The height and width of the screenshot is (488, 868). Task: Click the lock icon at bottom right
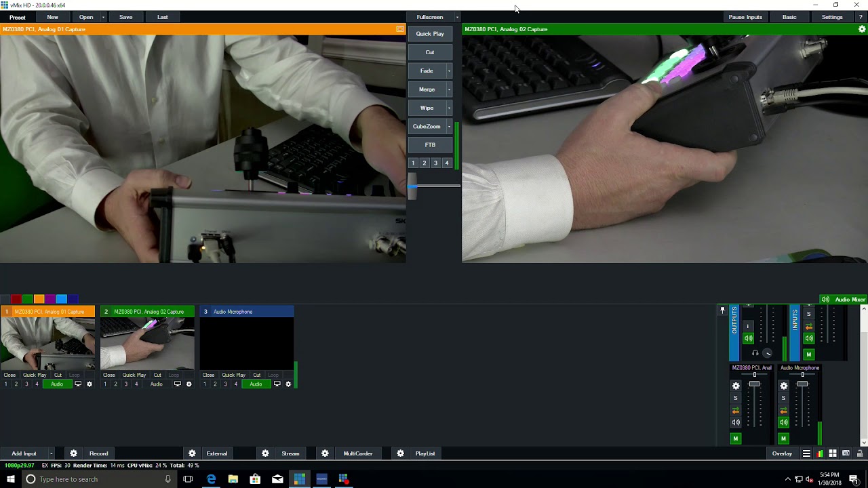tap(860, 453)
